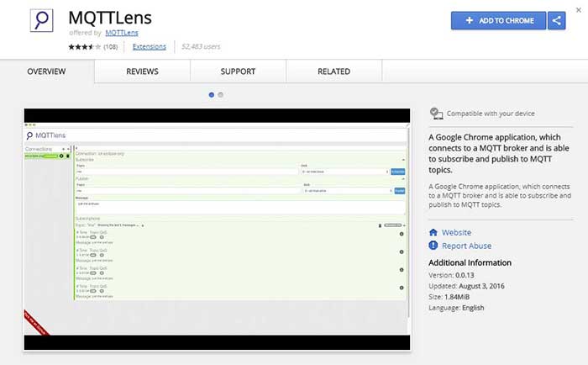Viewport: 588px width, 365px height.
Task: Click the share icon button
Action: tap(556, 21)
